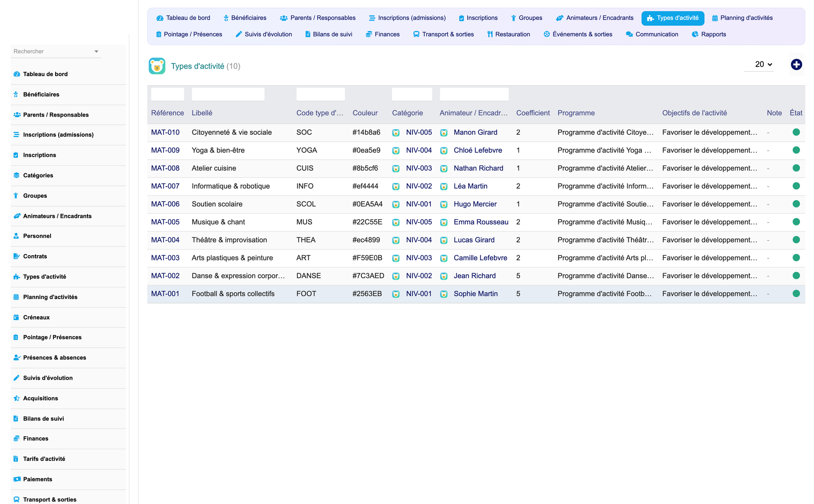Toggle the État status dot for MAT-005
Screen dimensions: 814x504
[x=796, y=222]
